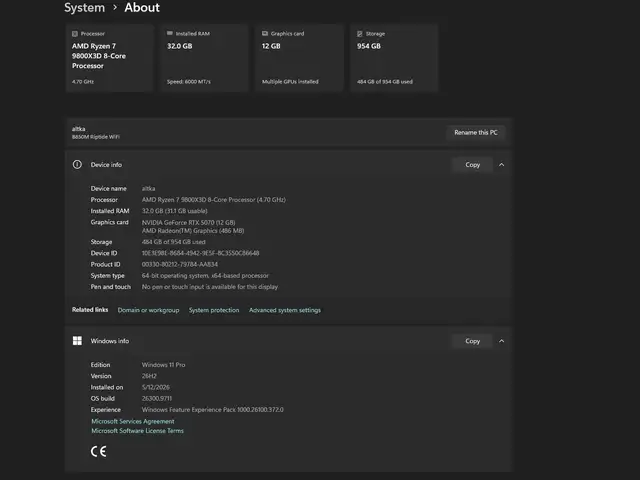
Task: Click the 484 GB of 954 GB used value in Device info
Action: coord(173,242)
